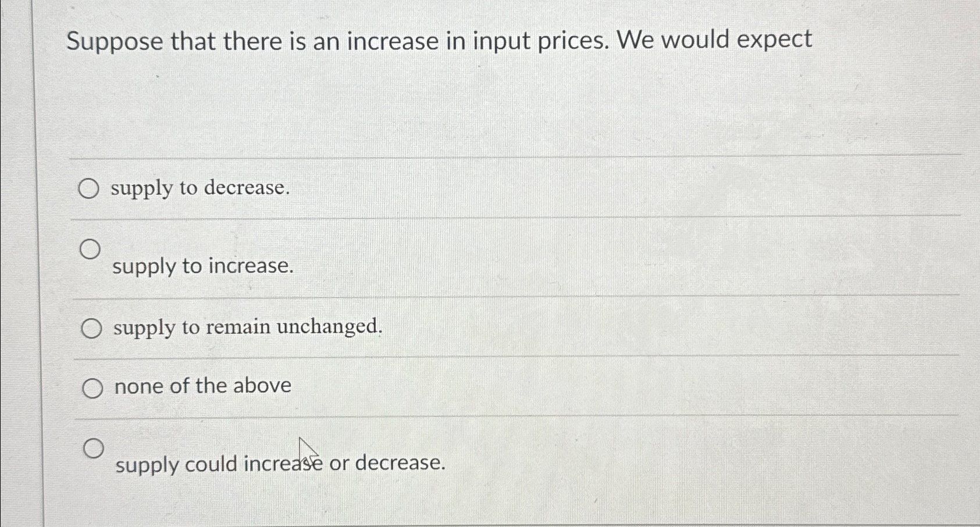
Task: Select the 'none of the above' radio button
Action: point(92,387)
